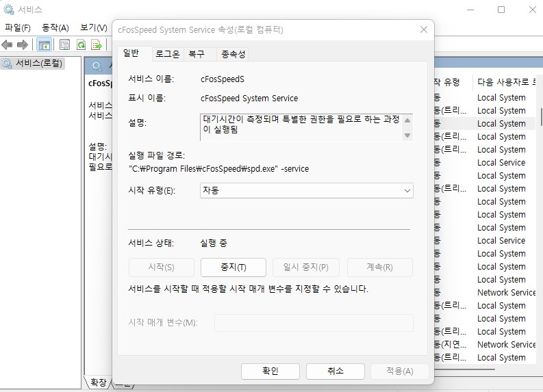Click the spd.exe executable path text
Image resolution: width=543 pixels, height=392 pixels.
tap(219, 169)
